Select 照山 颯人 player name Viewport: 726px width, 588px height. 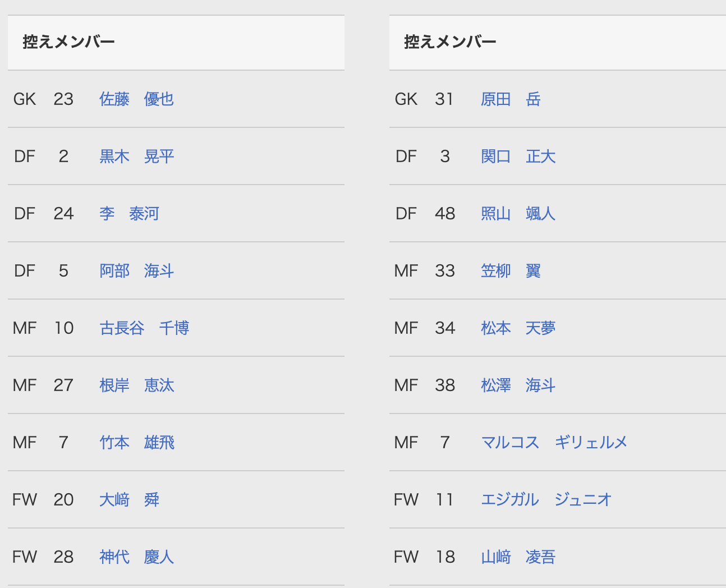[518, 214]
